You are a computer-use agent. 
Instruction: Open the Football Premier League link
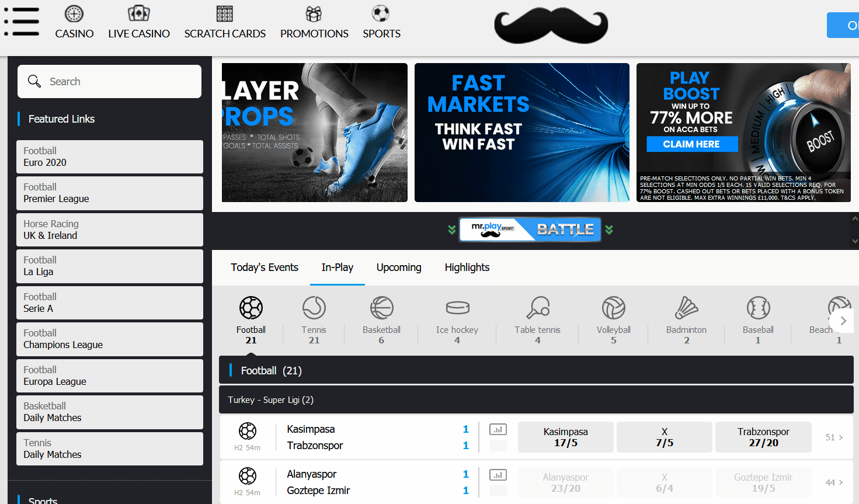[110, 193]
